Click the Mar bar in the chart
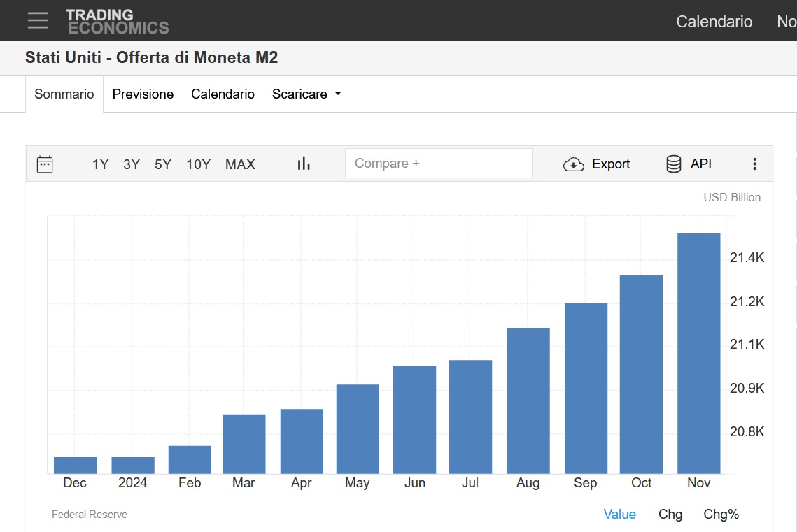 (x=244, y=444)
